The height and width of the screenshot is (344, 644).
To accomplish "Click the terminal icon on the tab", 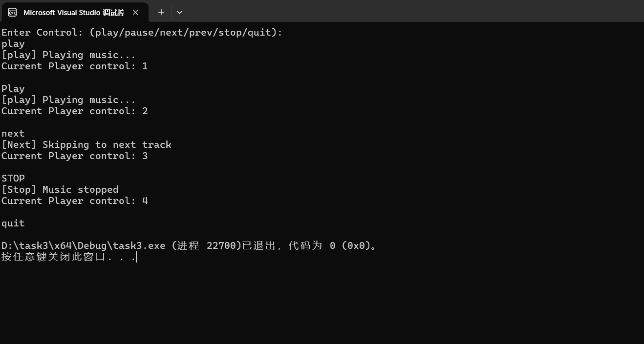I will coord(12,12).
